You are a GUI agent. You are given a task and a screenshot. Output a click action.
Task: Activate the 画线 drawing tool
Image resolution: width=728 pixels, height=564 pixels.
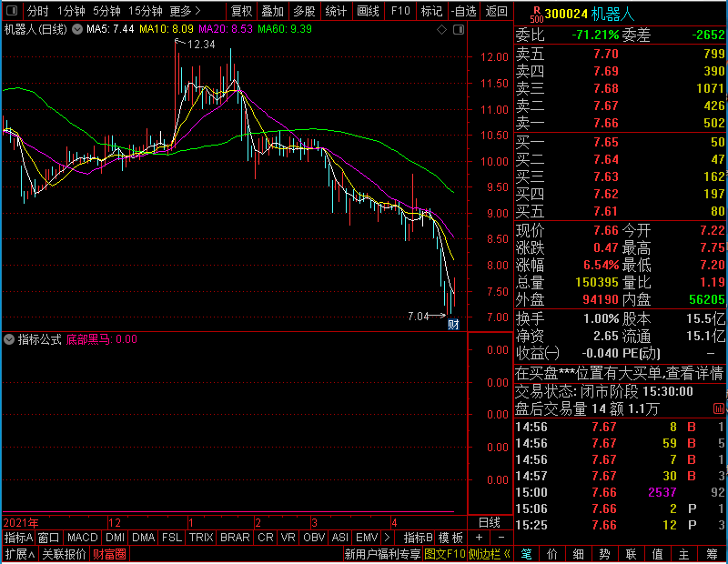[368, 11]
